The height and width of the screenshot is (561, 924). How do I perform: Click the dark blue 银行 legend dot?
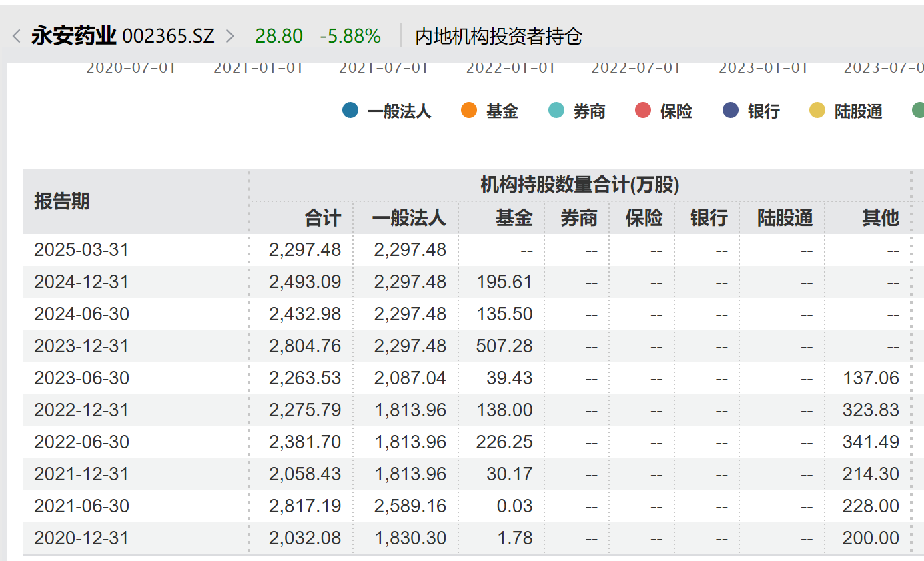[x=731, y=111]
